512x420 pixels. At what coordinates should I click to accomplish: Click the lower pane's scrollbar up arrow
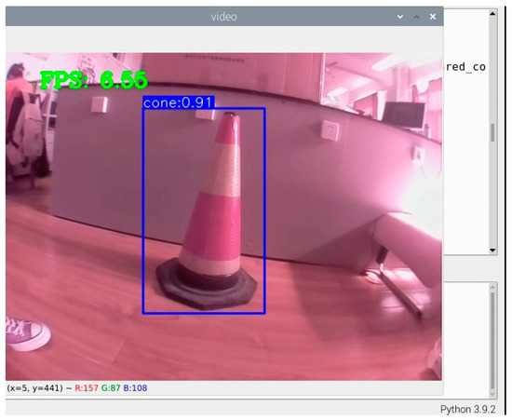pos(492,287)
